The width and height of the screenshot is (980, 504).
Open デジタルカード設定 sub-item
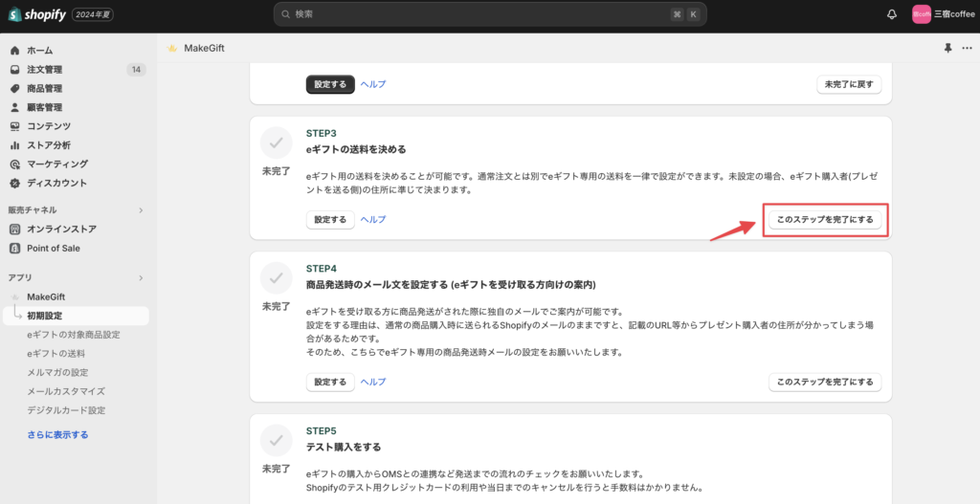pyautogui.click(x=66, y=410)
